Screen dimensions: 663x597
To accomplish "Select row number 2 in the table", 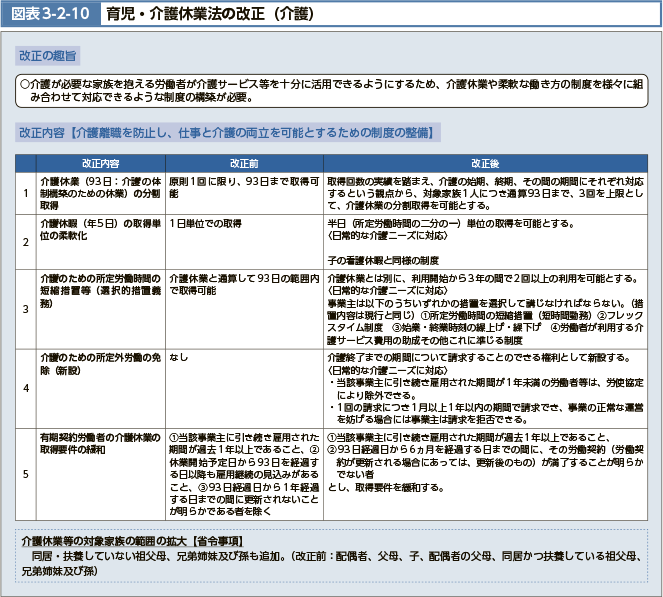I will (x=25, y=241).
